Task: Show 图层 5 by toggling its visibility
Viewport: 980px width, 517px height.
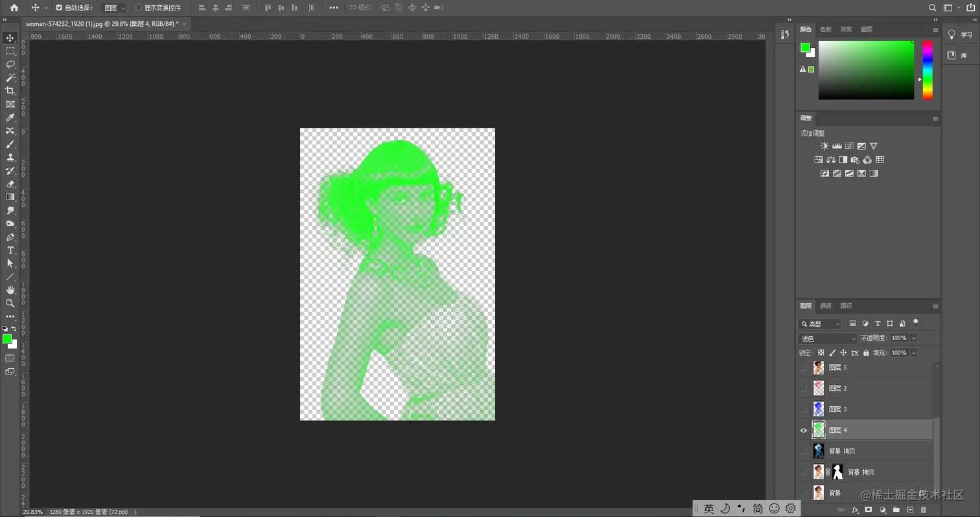Action: [804, 367]
